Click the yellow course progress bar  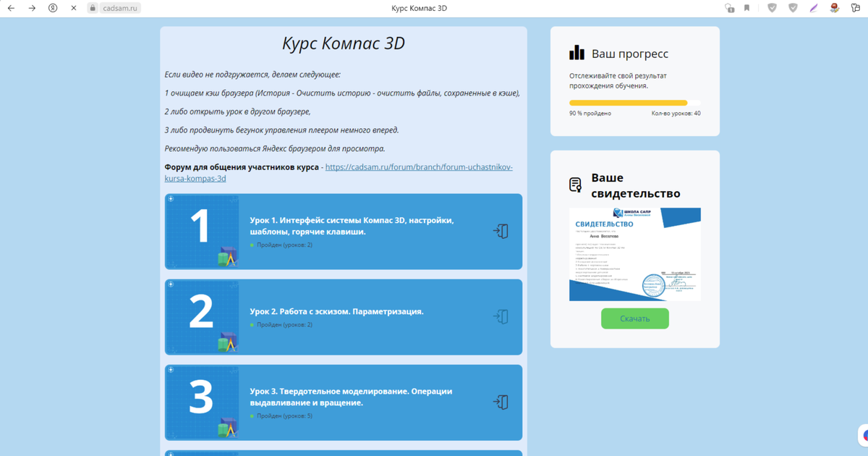click(634, 103)
